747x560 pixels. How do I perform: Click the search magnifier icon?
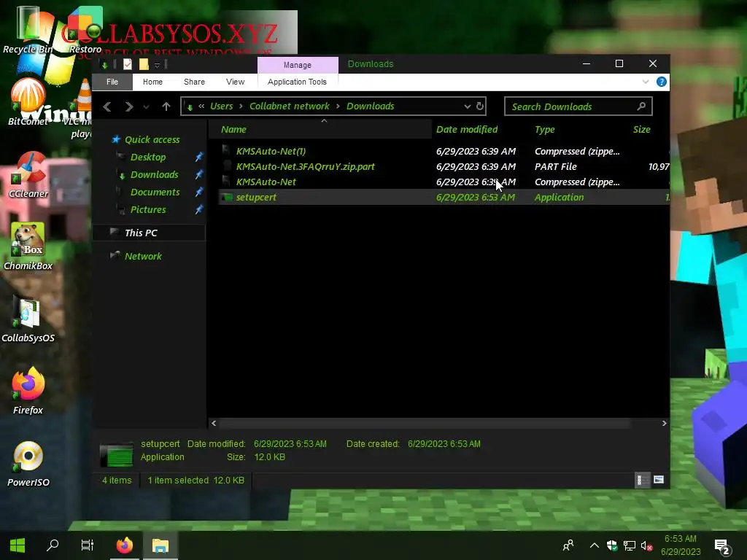pyautogui.click(x=641, y=106)
